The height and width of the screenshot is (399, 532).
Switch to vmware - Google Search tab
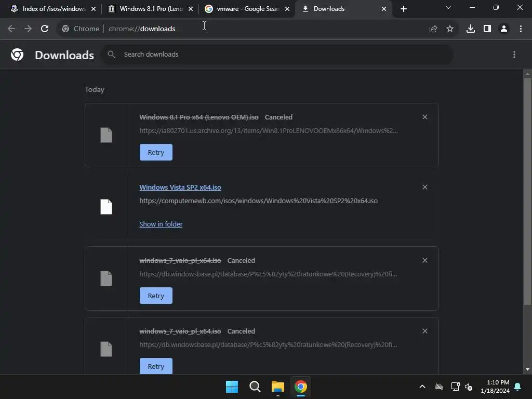248,9
